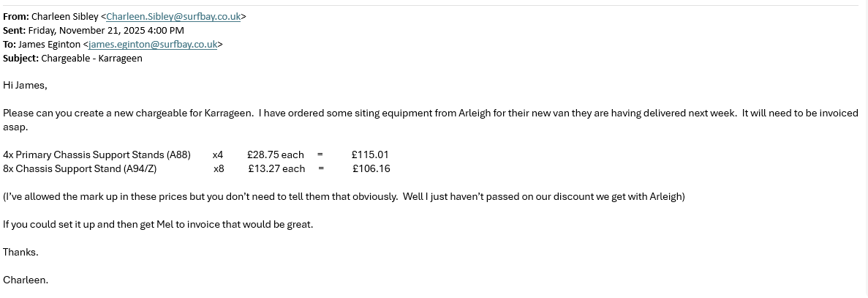The height and width of the screenshot is (298, 868).
Task: Click the £106.16 total amount
Action: point(371,168)
